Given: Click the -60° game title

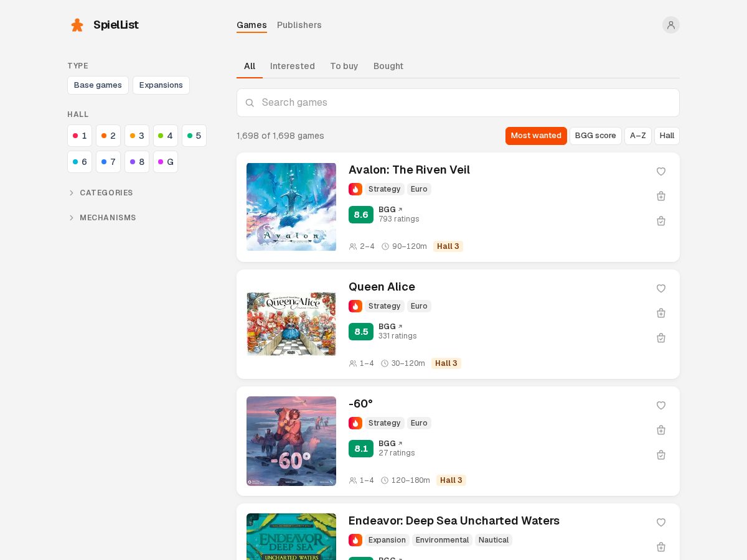Looking at the screenshot, I should 360,404.
